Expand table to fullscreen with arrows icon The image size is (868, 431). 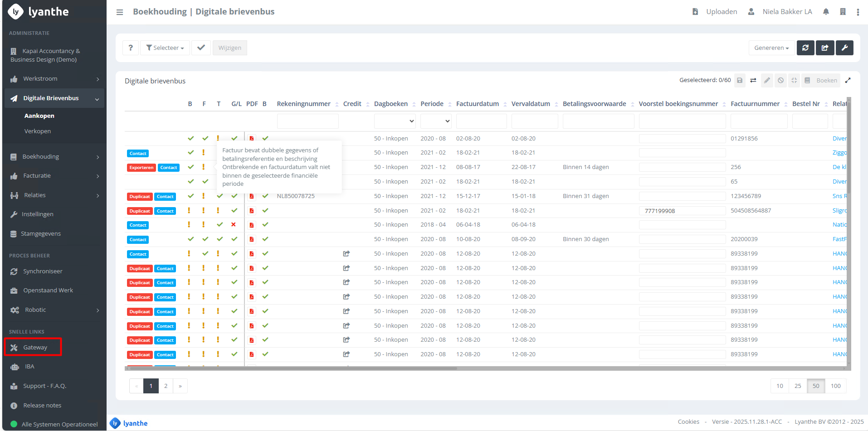pyautogui.click(x=848, y=80)
